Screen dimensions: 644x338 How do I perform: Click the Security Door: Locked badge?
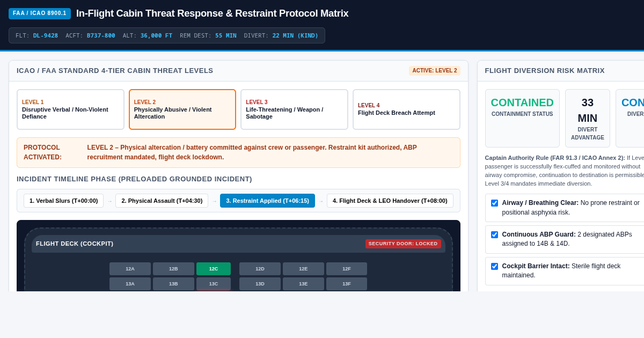pos(403,244)
